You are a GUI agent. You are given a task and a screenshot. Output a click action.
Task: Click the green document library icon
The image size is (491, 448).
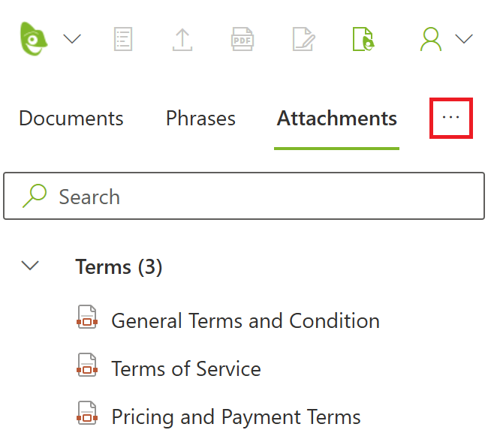pyautogui.click(x=363, y=39)
